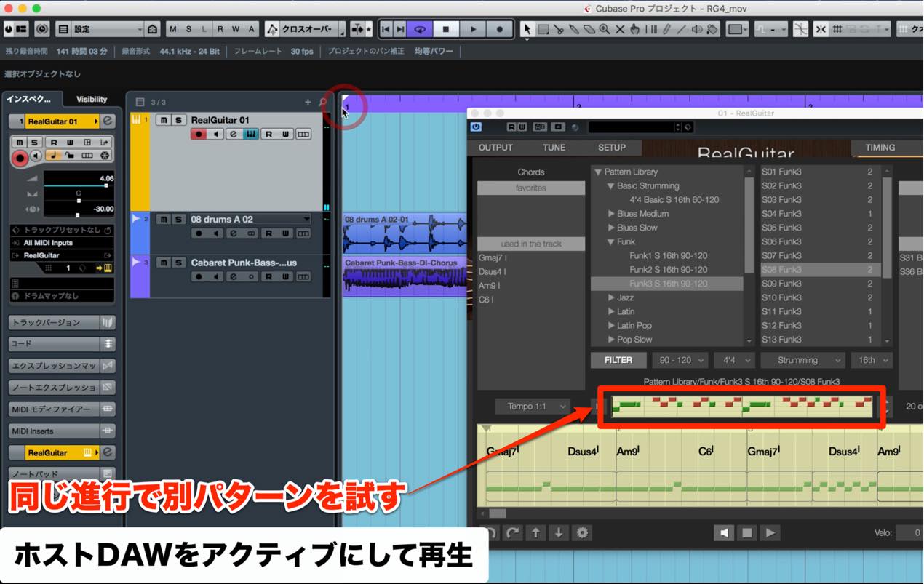The width and height of the screenshot is (924, 584).
Task: Select the Erase tool
Action: pos(589,30)
